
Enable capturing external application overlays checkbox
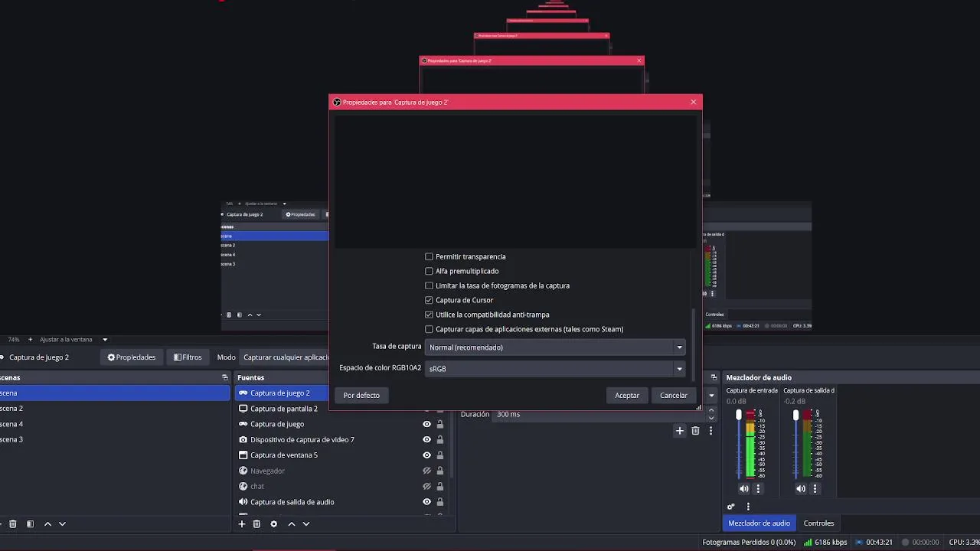point(429,329)
